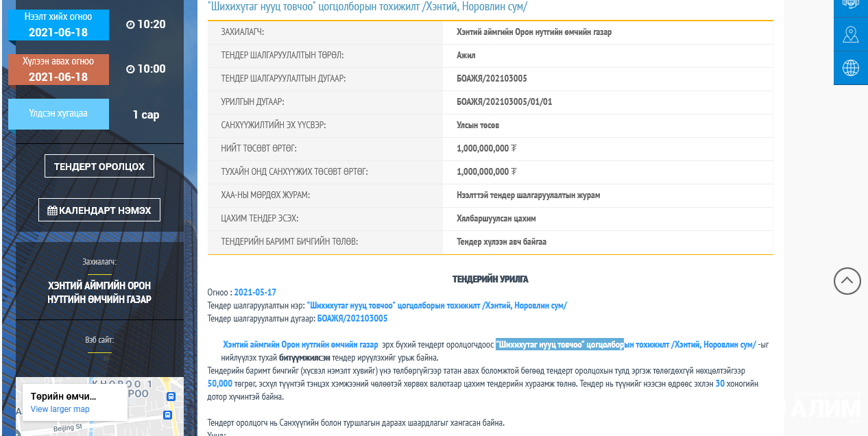This screenshot has width=868, height=436.
Task: Click the Вэб сайт: label in the sidebar
Action: 99,339
